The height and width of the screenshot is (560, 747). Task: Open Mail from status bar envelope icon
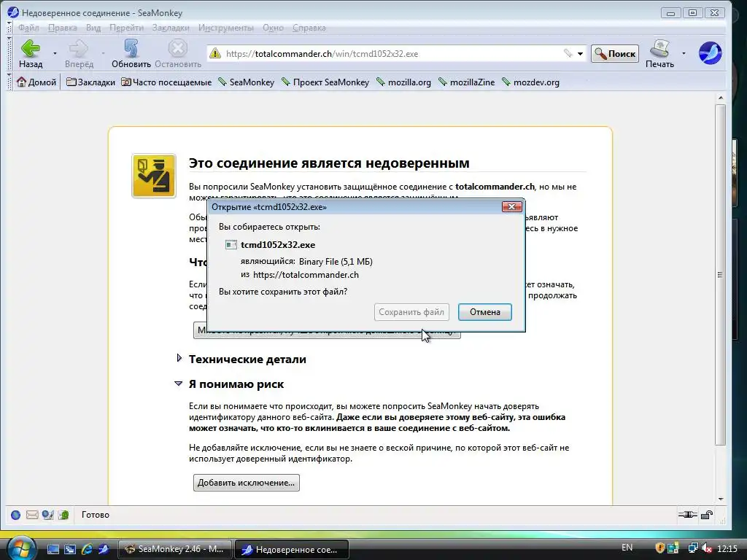tap(32, 515)
